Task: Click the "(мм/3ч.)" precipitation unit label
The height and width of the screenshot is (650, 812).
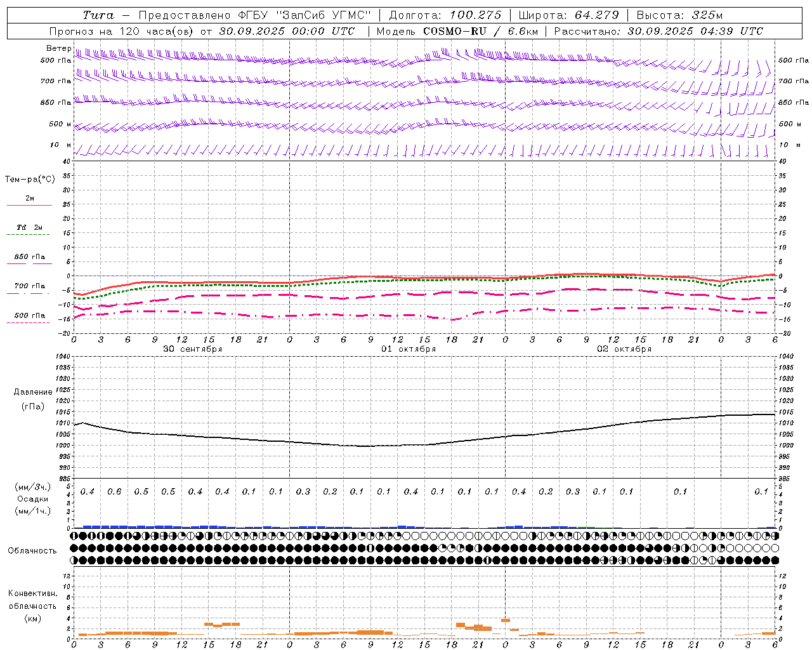Action: [33, 487]
